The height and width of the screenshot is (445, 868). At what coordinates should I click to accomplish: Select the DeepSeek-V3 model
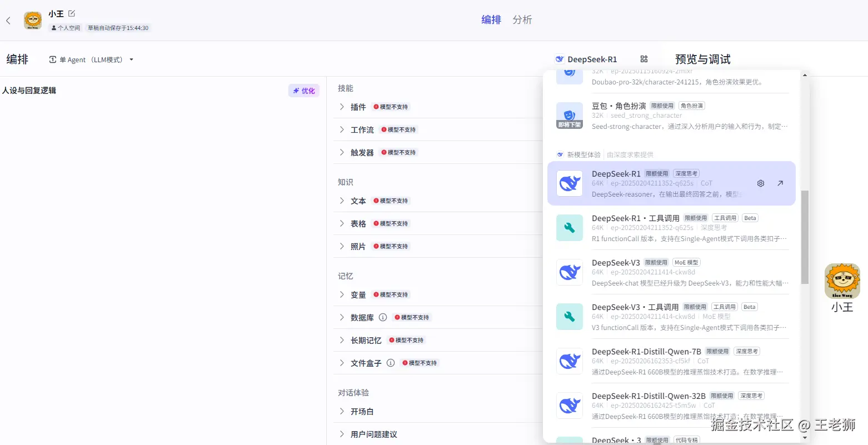click(671, 272)
